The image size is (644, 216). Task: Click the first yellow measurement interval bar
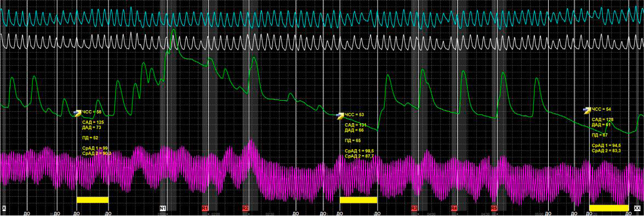pos(93,200)
